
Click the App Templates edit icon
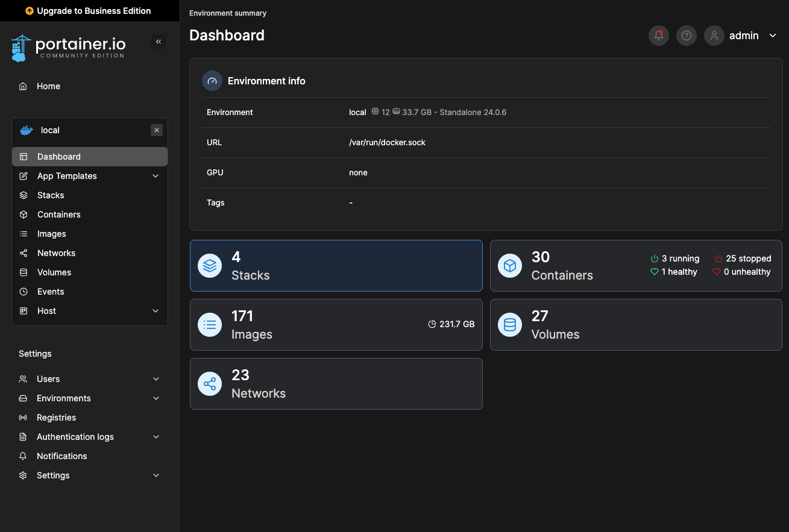[x=24, y=176]
